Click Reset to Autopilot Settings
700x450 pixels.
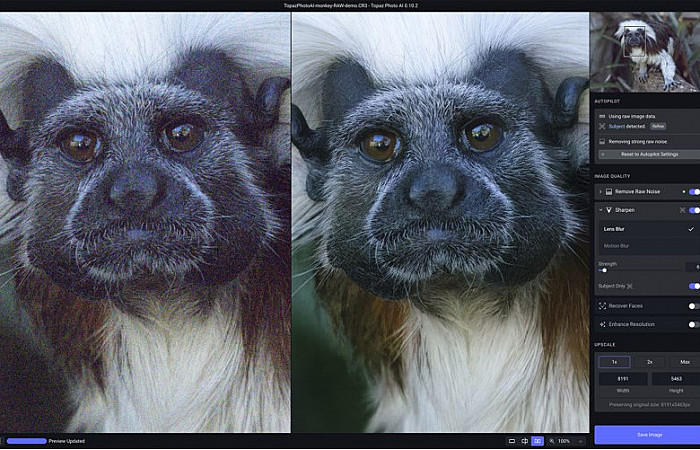point(650,154)
